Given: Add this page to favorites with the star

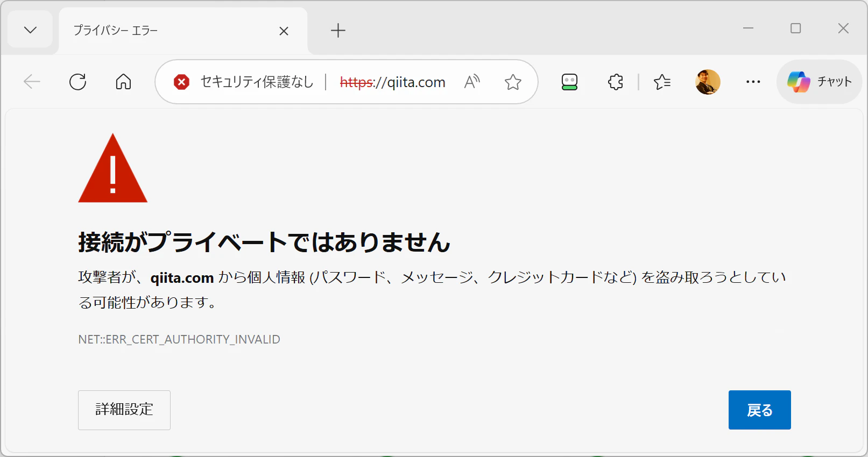Looking at the screenshot, I should click(513, 82).
